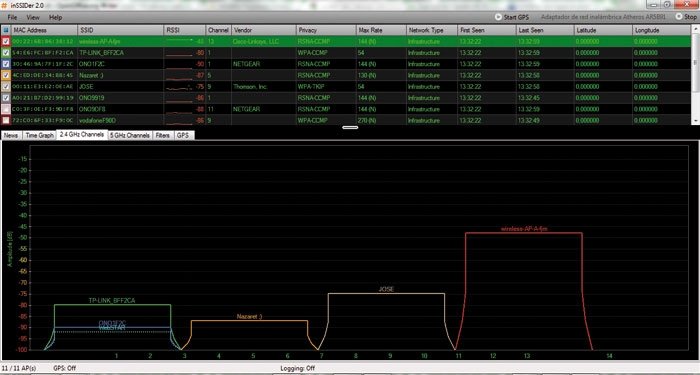Sort networks by Channel column header
700x375 pixels.
click(218, 30)
